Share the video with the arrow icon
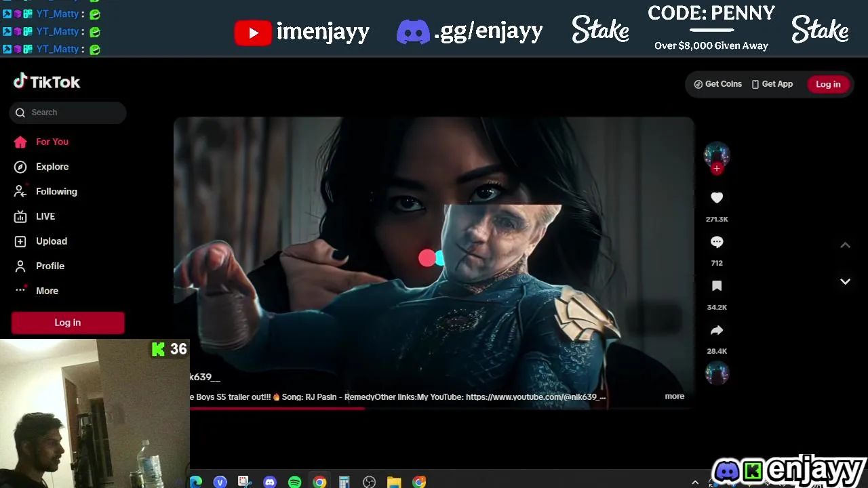 (x=717, y=330)
